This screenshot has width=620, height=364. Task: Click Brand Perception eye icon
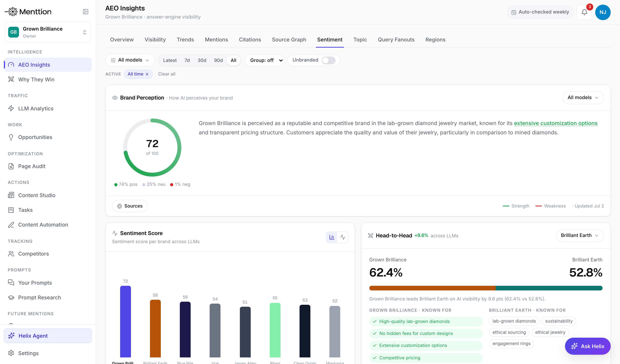(115, 98)
